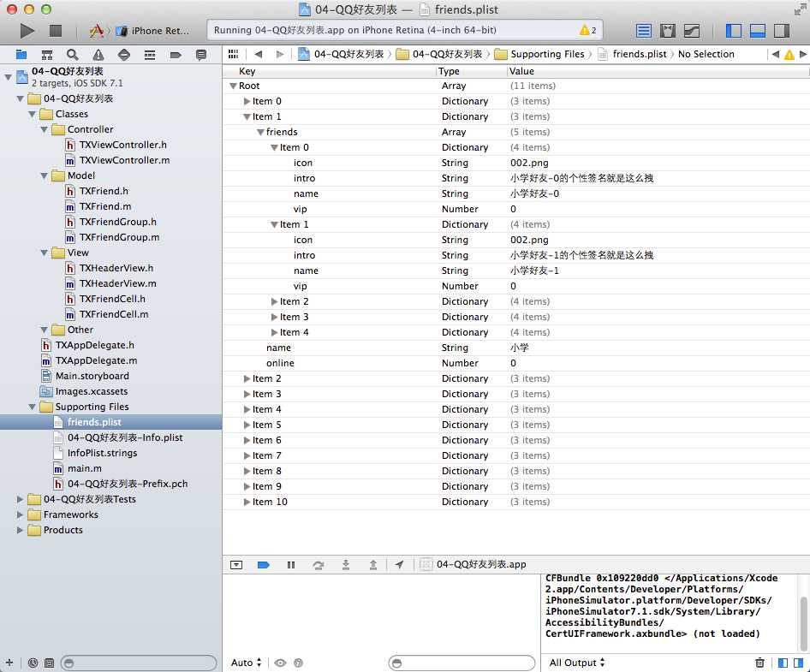Viewport: 810px width, 672px height.
Task: Open the All Output dropdown
Action: coord(577,663)
